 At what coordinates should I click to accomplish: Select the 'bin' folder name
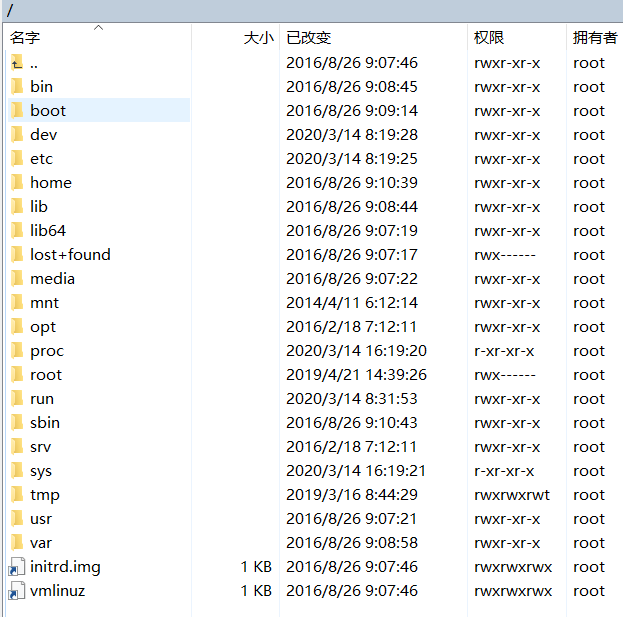click(41, 87)
